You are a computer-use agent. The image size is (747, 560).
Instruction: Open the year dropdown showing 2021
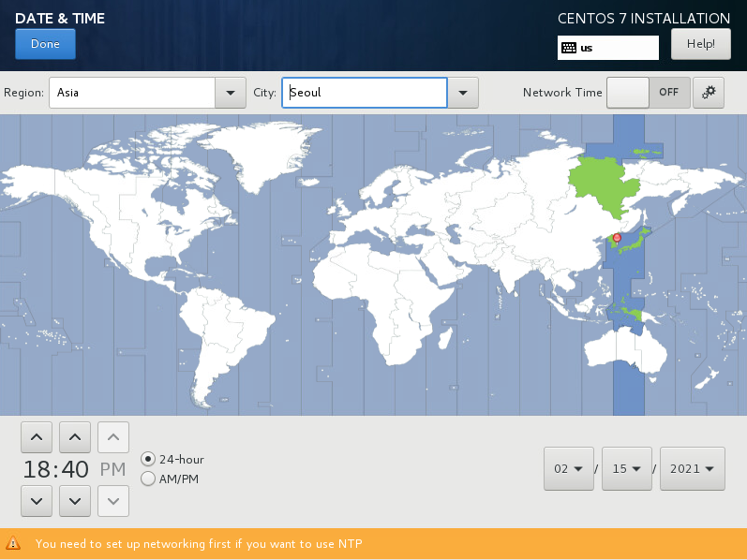[x=693, y=468]
